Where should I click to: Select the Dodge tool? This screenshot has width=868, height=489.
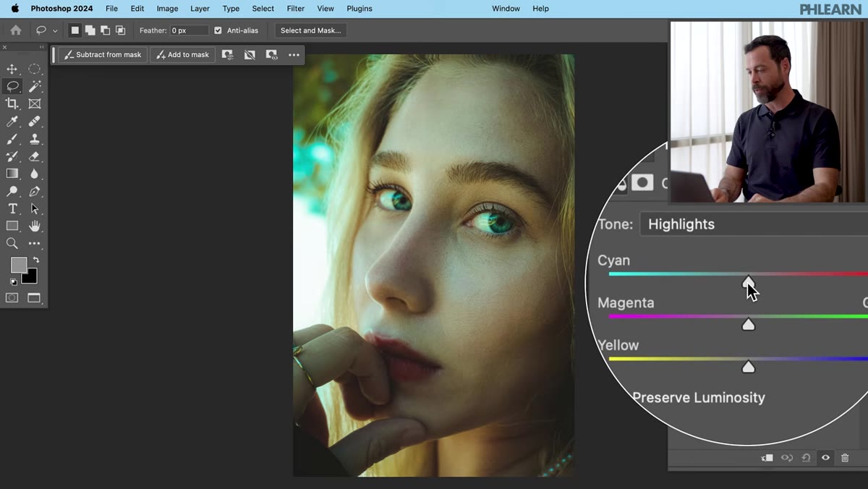coord(12,191)
